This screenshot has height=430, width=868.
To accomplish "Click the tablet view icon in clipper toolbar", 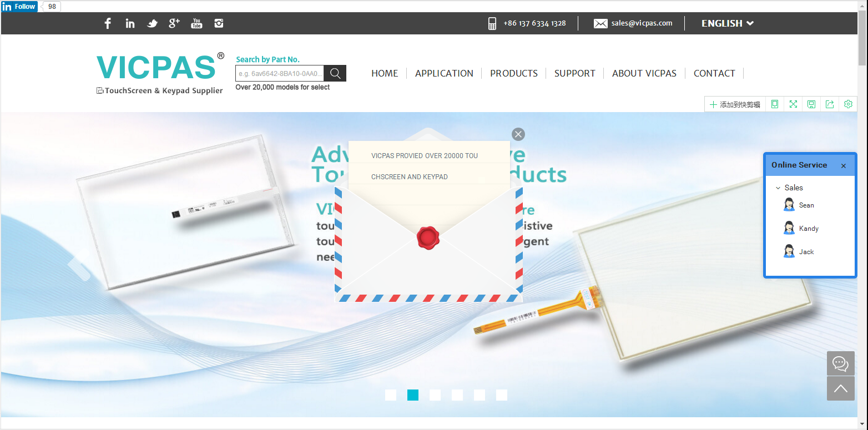I will (x=775, y=104).
